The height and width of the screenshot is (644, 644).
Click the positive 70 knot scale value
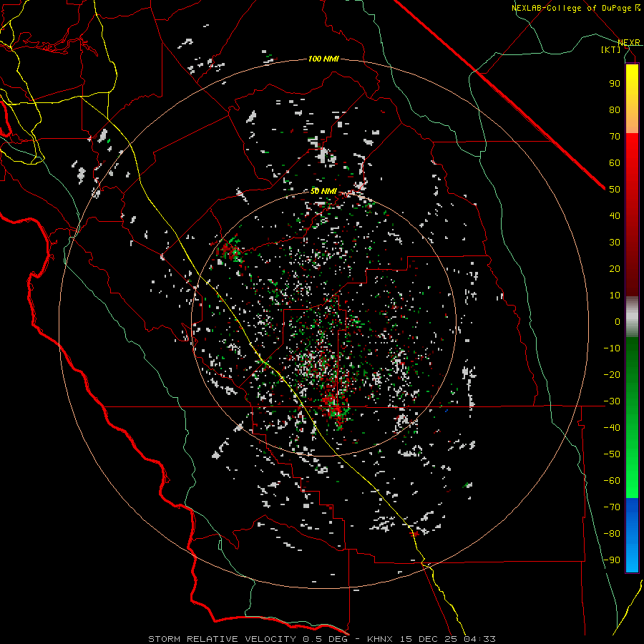pos(615,137)
